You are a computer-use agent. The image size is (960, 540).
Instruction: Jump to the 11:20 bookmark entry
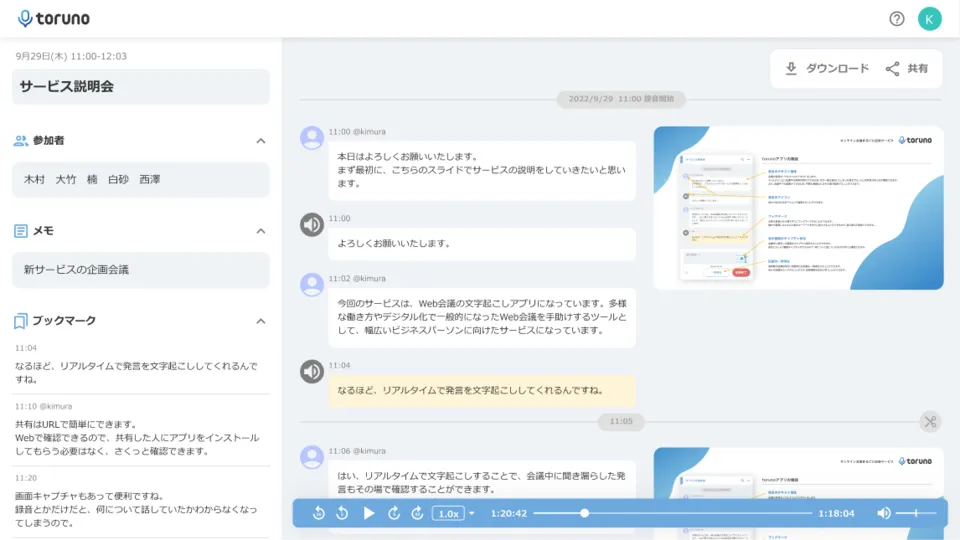[x=141, y=501]
